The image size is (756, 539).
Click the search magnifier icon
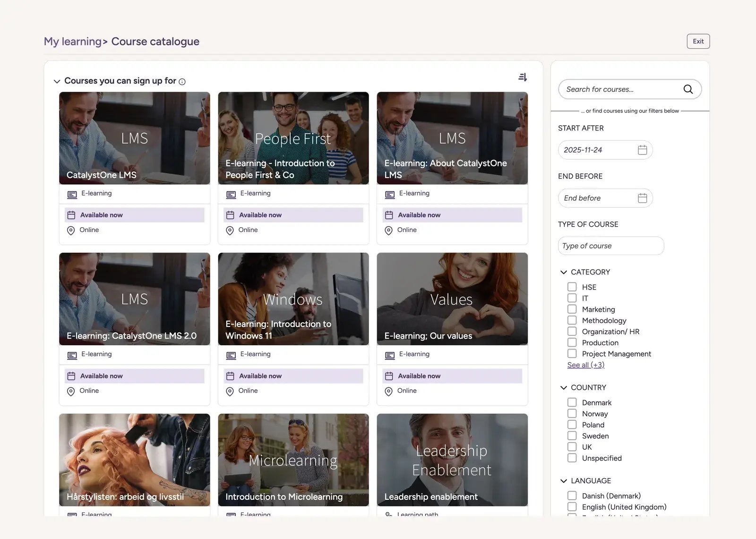click(688, 89)
